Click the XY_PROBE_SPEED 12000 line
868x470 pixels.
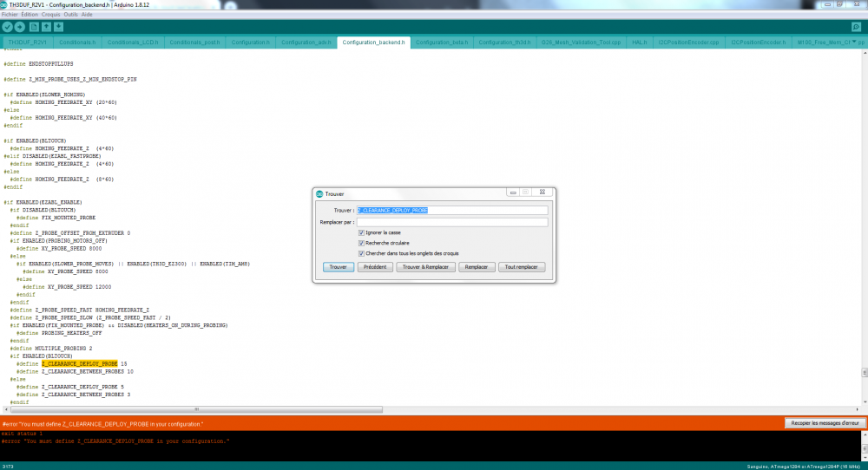67,287
